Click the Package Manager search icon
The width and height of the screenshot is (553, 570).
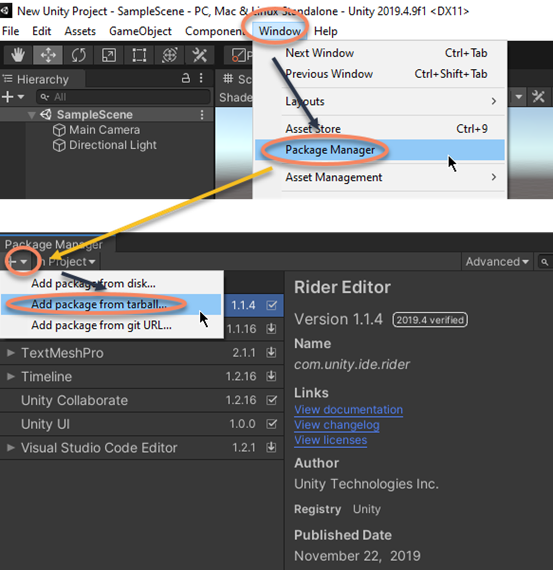point(544,262)
